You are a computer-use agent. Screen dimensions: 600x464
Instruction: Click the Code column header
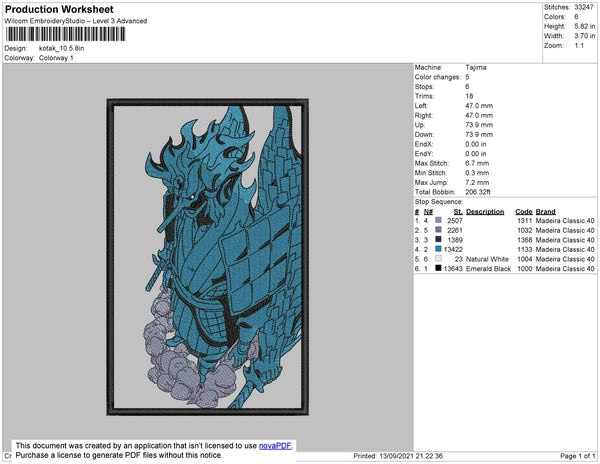pyautogui.click(x=523, y=212)
